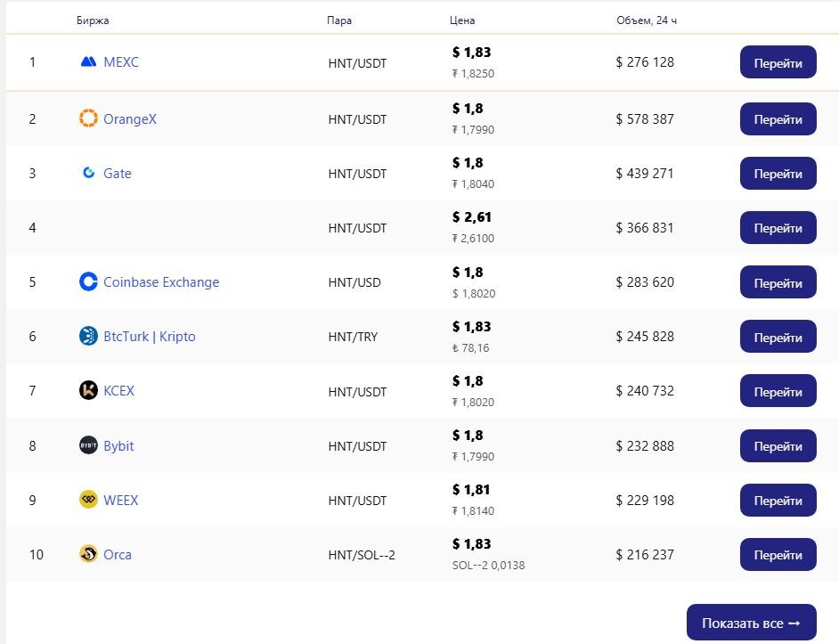Image resolution: width=839 pixels, height=644 pixels.
Task: Click the Gate exchange logo icon
Action: coord(88,173)
